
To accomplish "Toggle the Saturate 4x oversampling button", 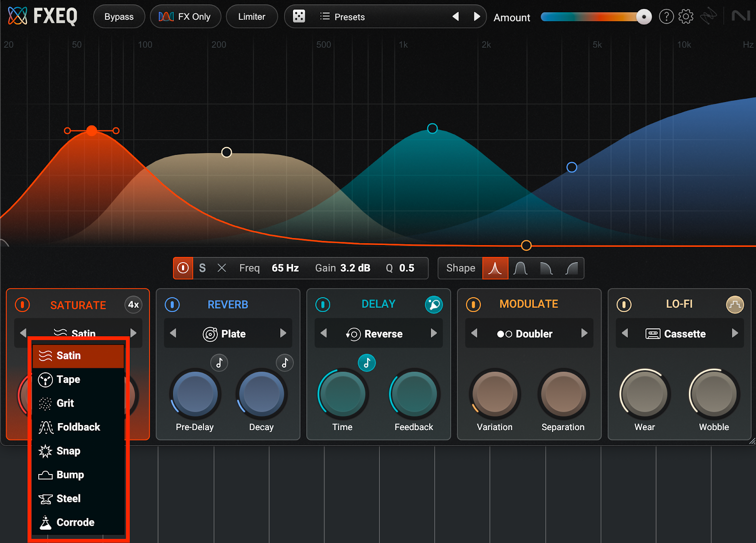I will coord(133,305).
